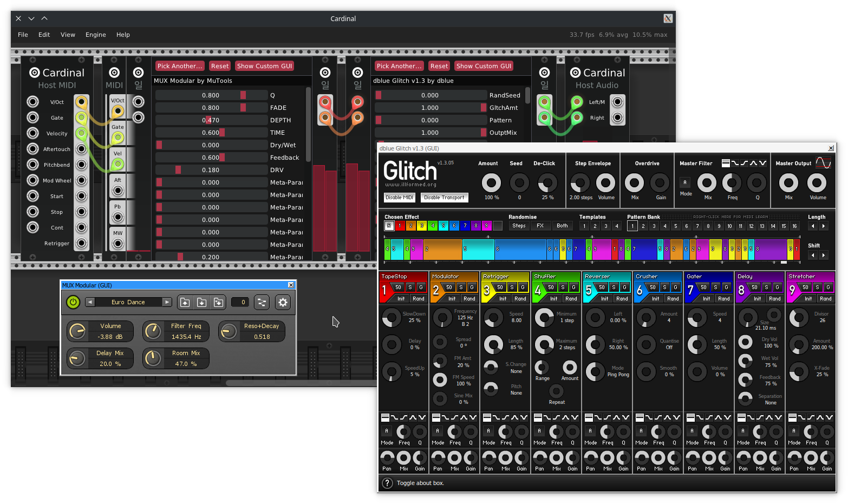Shift pattern left with Shift arrow
Viewport: 848px width, 504px height.
tap(813, 255)
